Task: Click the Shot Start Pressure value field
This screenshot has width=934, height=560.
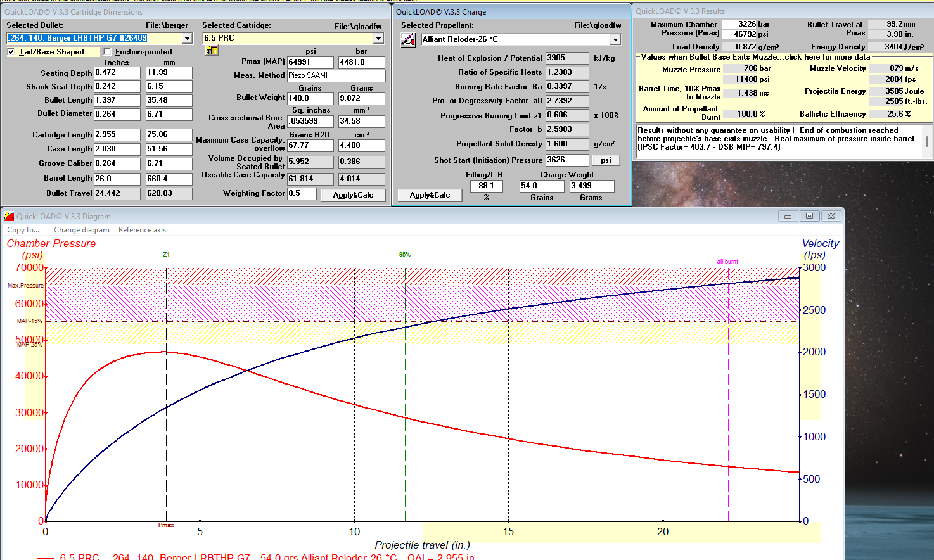Action: coord(567,160)
